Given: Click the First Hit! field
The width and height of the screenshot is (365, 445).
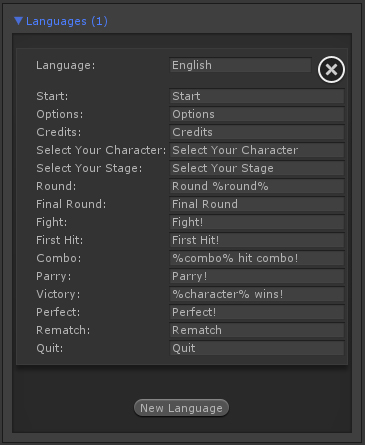Looking at the screenshot, I should pos(257,240).
